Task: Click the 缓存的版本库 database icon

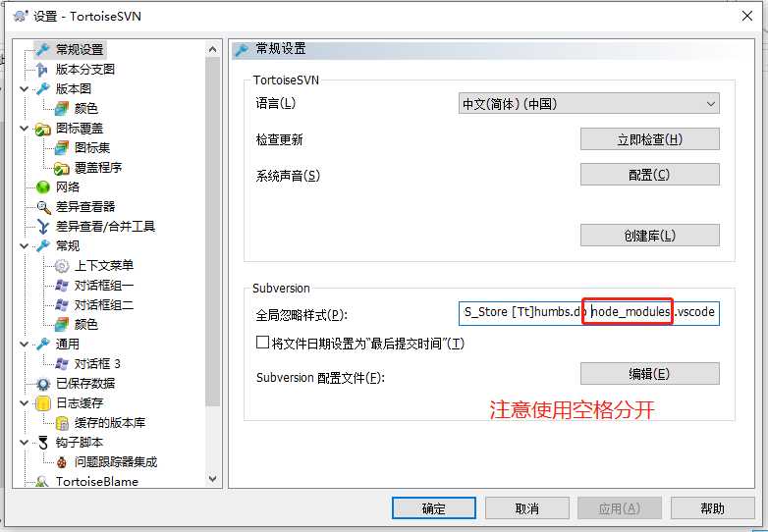Action: pos(62,423)
